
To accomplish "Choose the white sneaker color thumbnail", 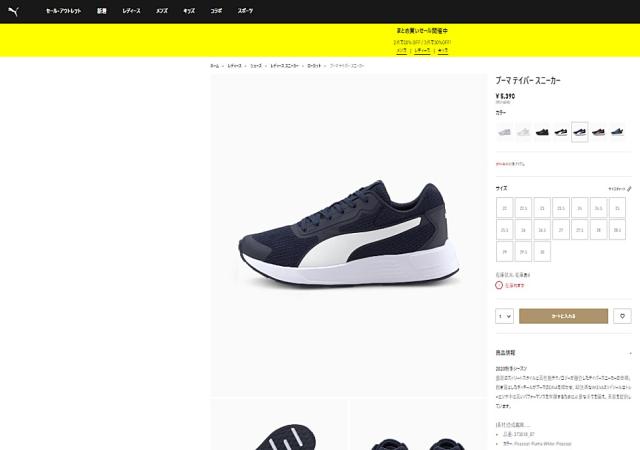I will pos(523,132).
